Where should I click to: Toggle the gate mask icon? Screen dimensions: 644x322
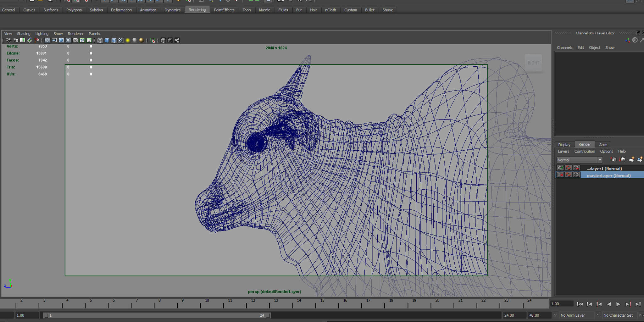(68, 40)
